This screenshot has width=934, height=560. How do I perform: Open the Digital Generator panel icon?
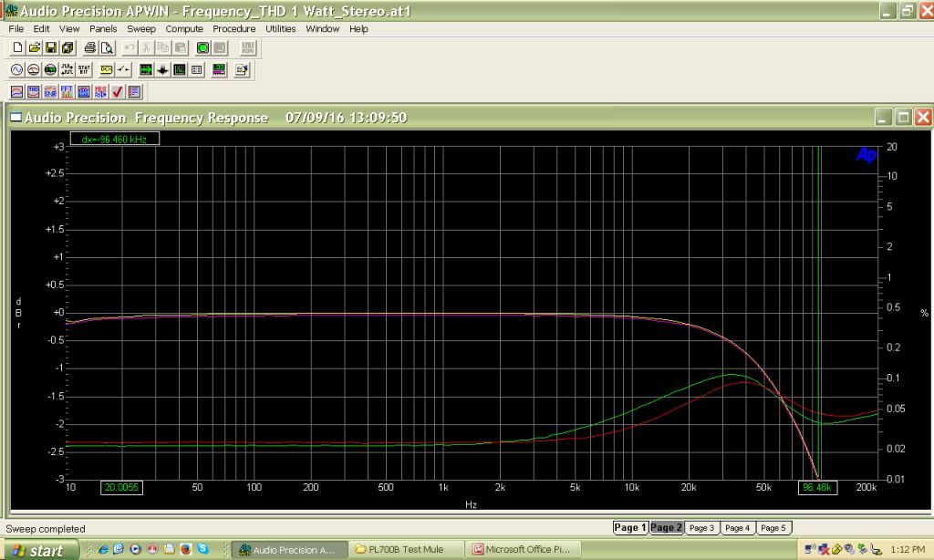tap(67, 69)
